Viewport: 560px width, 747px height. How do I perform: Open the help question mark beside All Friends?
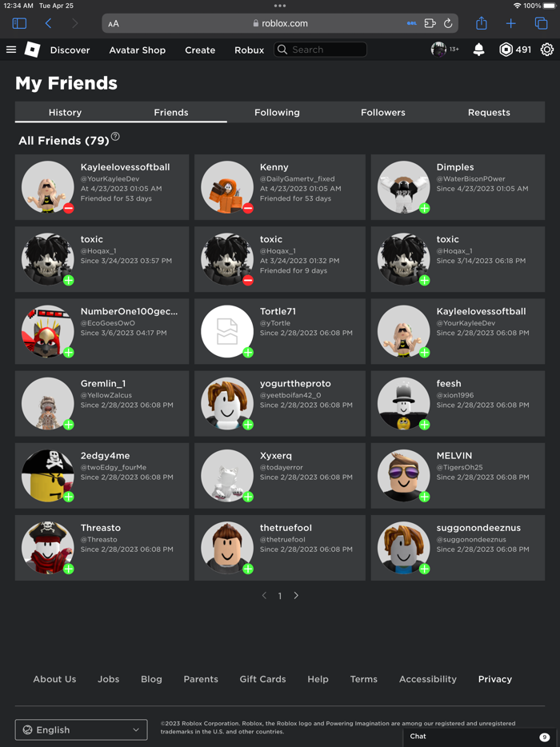[115, 138]
